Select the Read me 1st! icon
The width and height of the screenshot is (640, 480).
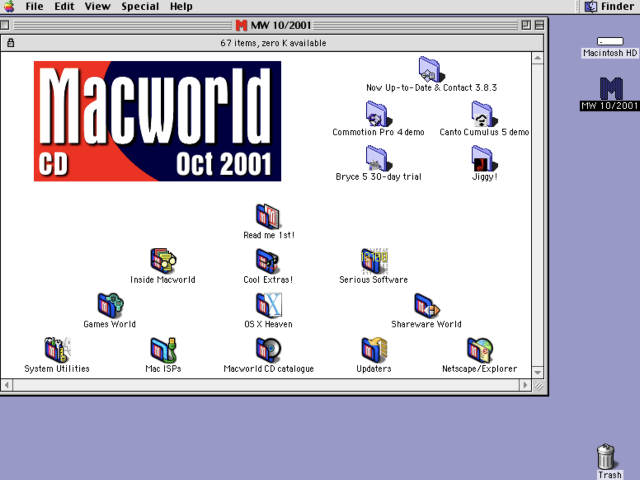point(268,216)
